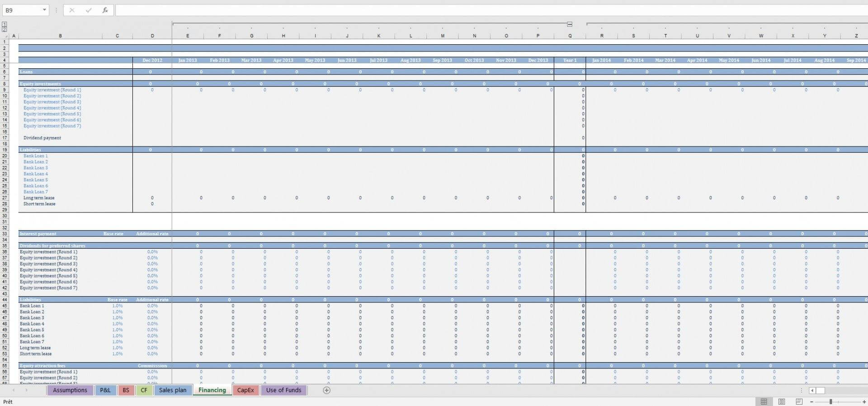Select the Long term lease 1,0% rate in row 52
This screenshot has width=868, height=406.
[118, 348]
